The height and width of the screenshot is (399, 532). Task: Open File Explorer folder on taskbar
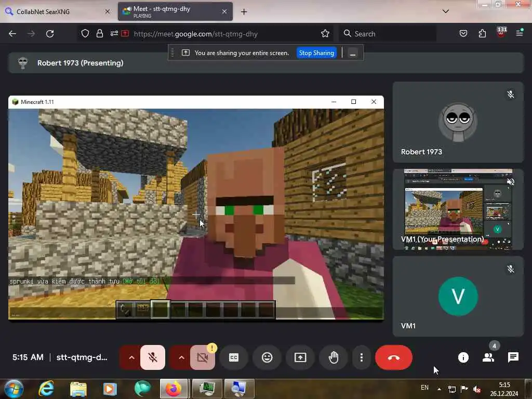[78, 389]
